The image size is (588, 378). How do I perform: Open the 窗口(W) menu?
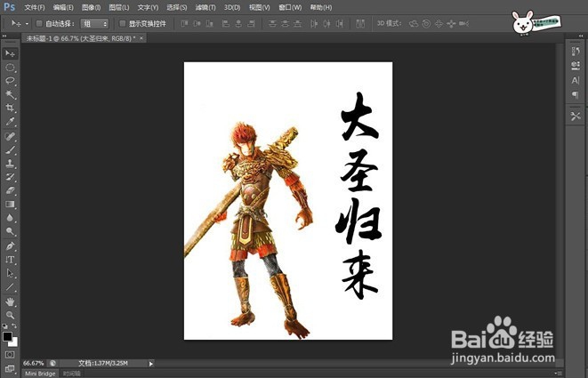coord(290,7)
